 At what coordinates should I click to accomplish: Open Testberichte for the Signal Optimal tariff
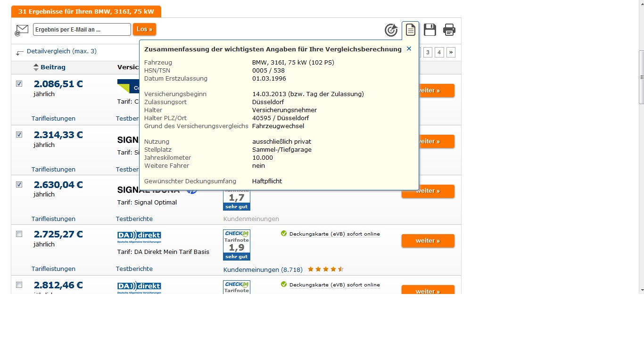click(134, 219)
